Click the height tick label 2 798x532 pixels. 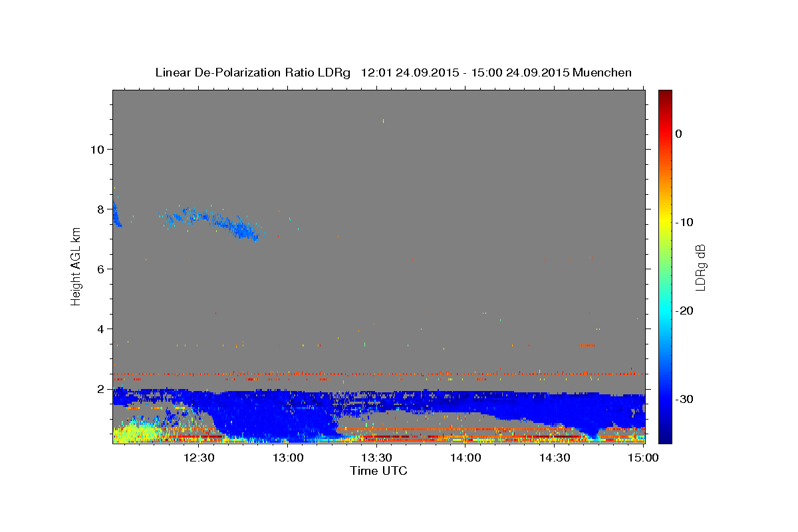pyautogui.click(x=101, y=388)
